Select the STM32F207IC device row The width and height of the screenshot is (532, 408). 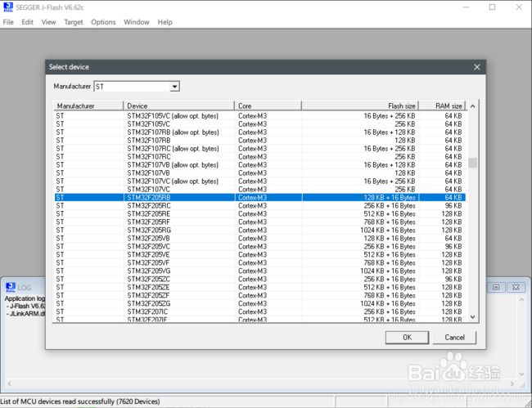(260, 312)
